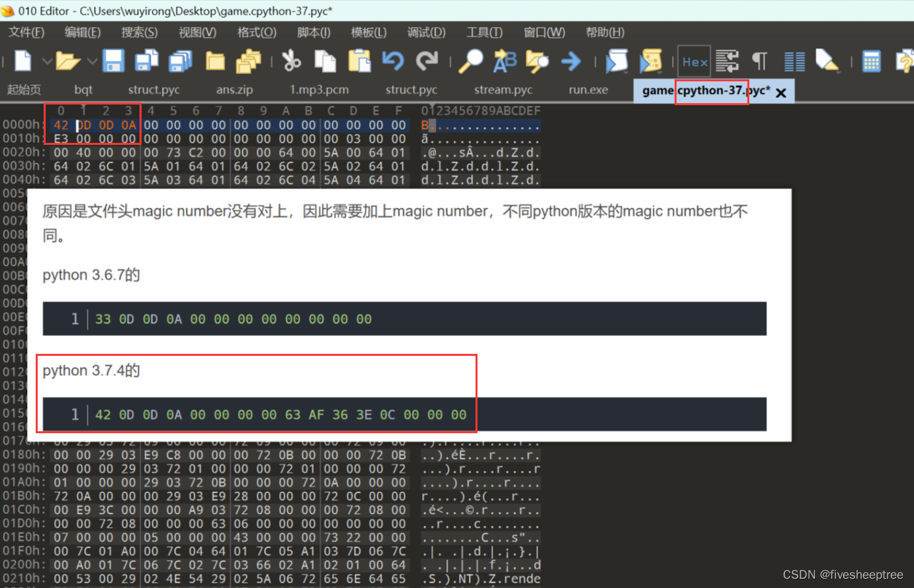Close the game.cpython-37.pyc tab
The image size is (914, 588).
tap(780, 91)
